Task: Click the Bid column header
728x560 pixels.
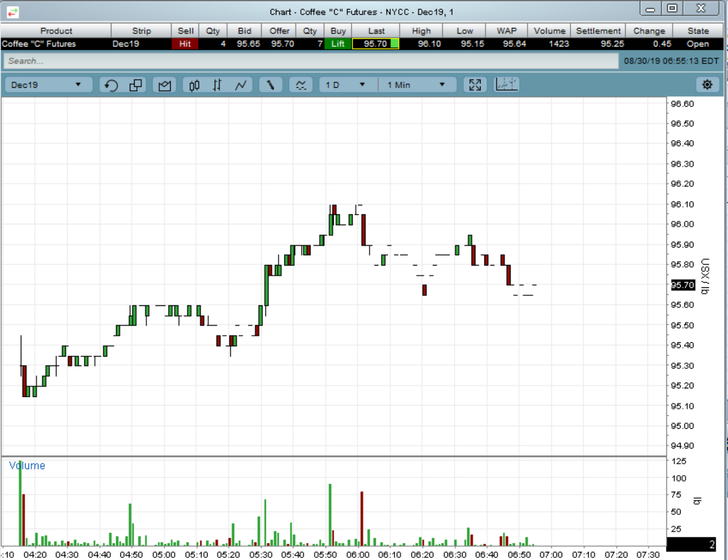Action: [x=245, y=31]
